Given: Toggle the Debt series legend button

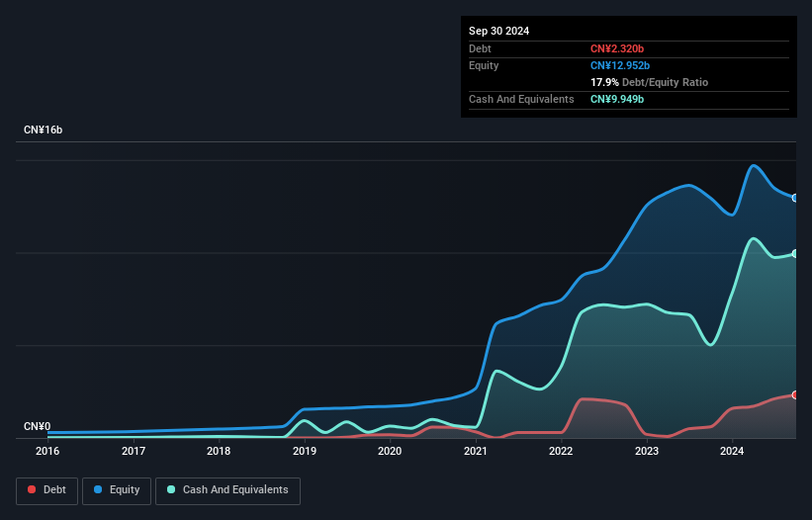Looking at the screenshot, I should [46, 490].
